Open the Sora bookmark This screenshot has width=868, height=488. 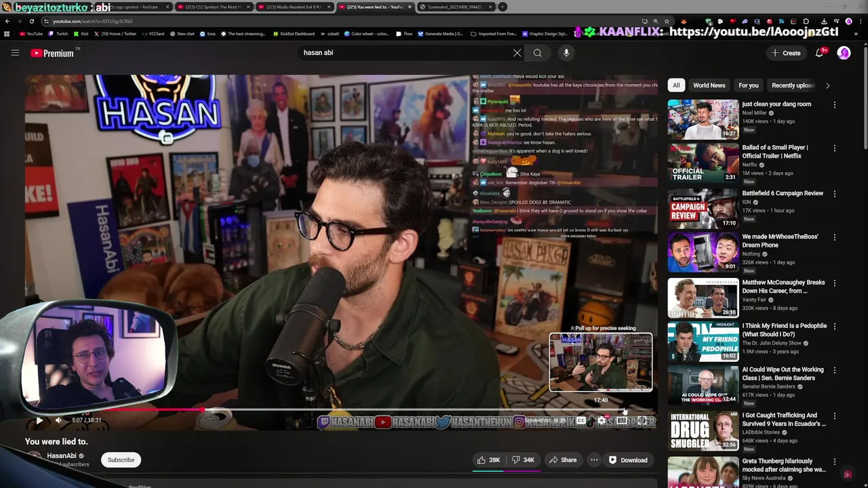[x=208, y=33]
